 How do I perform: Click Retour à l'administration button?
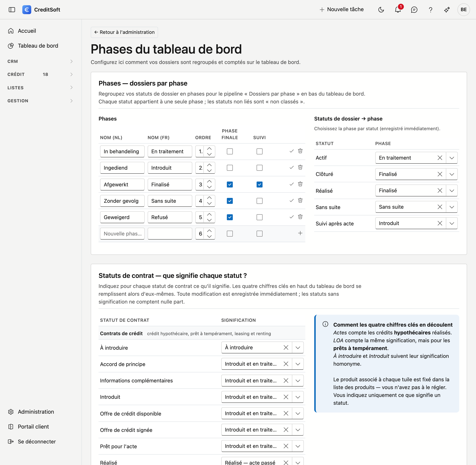124,32
